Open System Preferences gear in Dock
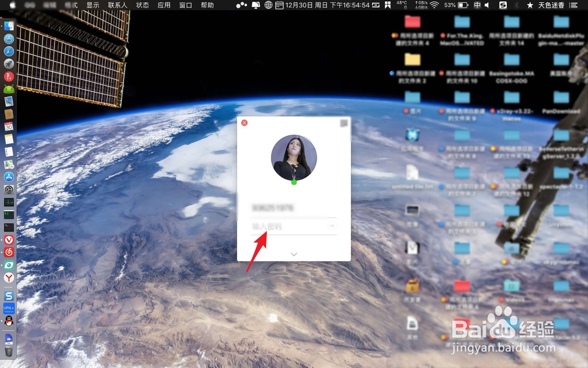The width and height of the screenshot is (588, 368). 9,190
